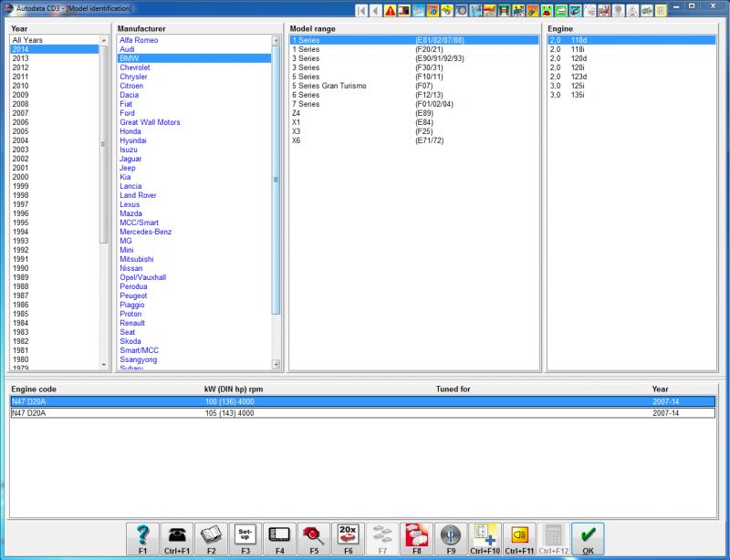The width and height of the screenshot is (730, 560).
Task: Select year 2013
Action: [x=20, y=58]
